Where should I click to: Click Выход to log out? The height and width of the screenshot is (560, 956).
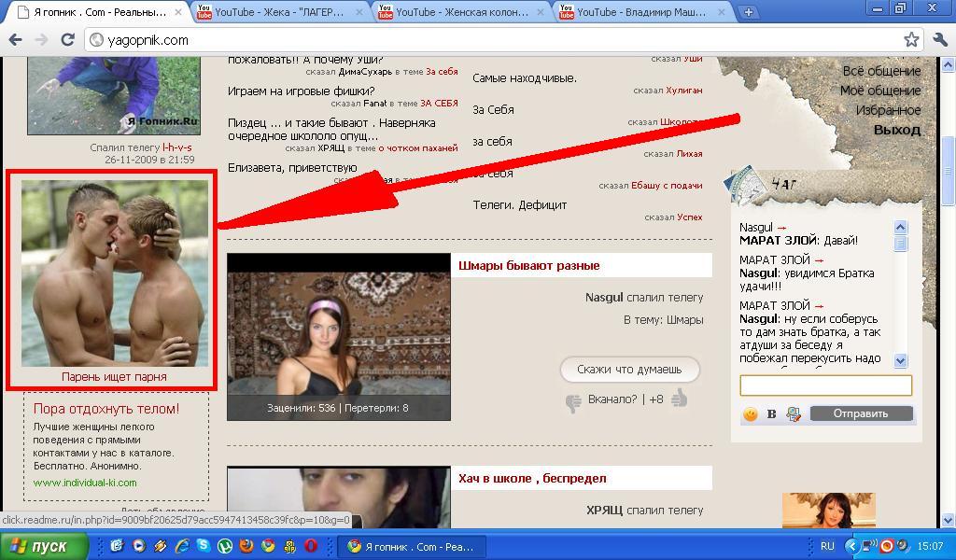coord(897,130)
